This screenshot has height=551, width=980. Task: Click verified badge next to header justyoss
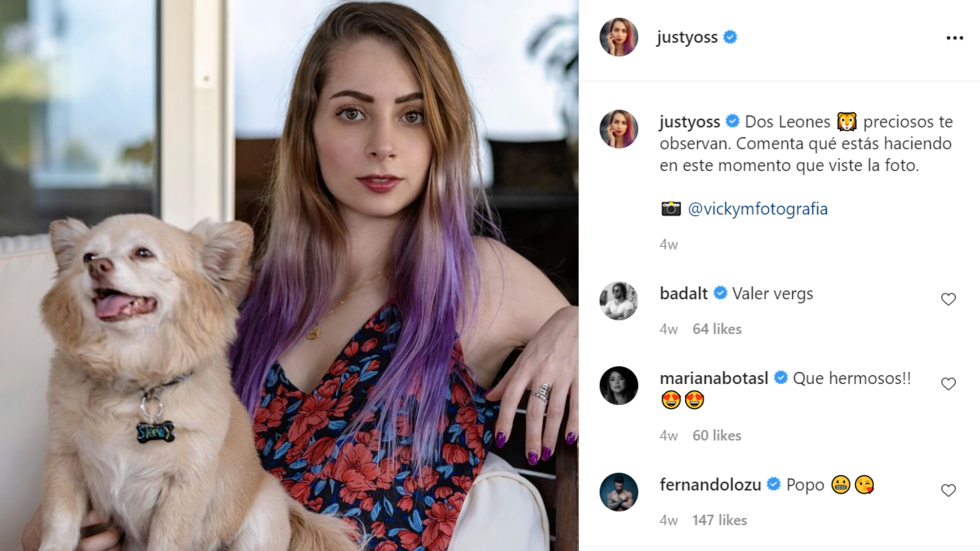tap(730, 37)
